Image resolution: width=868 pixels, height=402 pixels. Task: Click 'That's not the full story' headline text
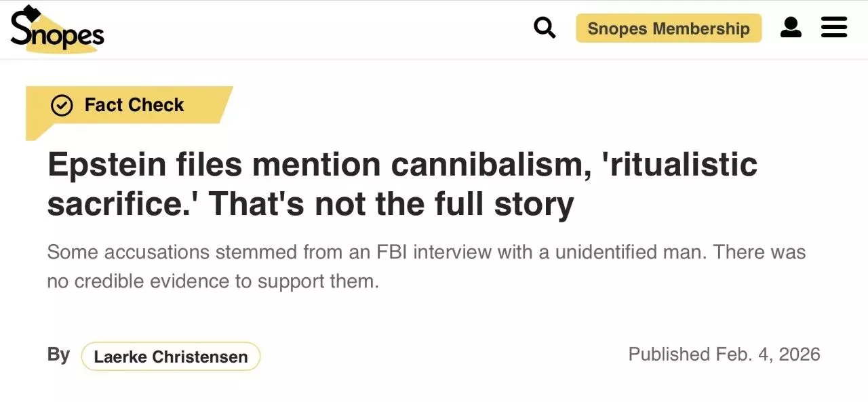(x=391, y=205)
